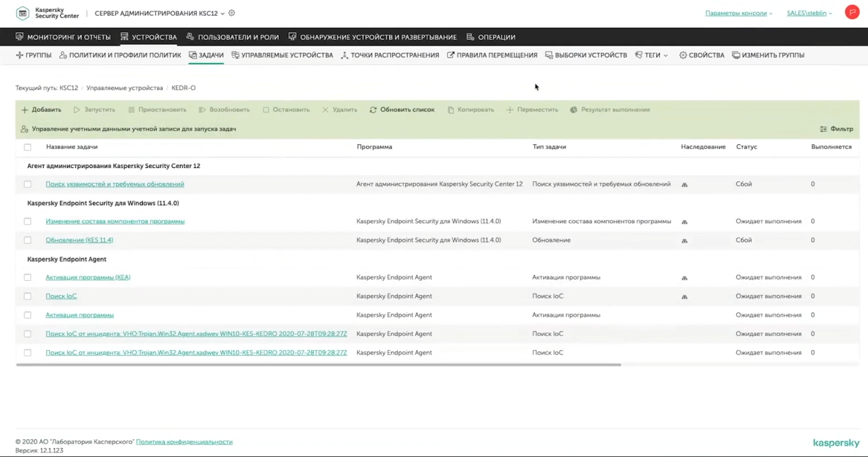Expand the SALES\steblin user menu
868x457 pixels.
point(809,13)
